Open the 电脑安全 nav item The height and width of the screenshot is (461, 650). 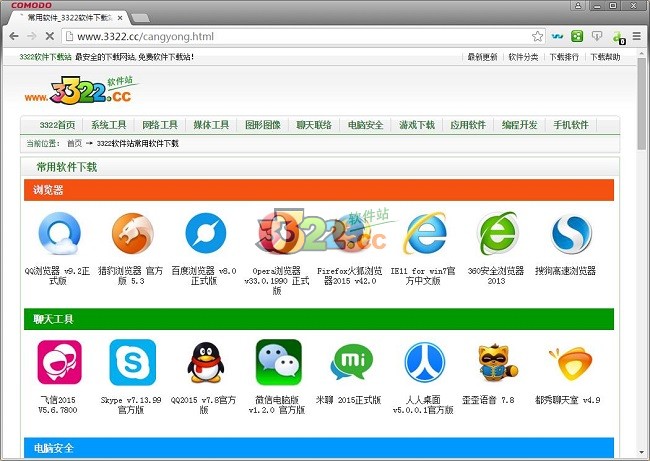pos(366,125)
